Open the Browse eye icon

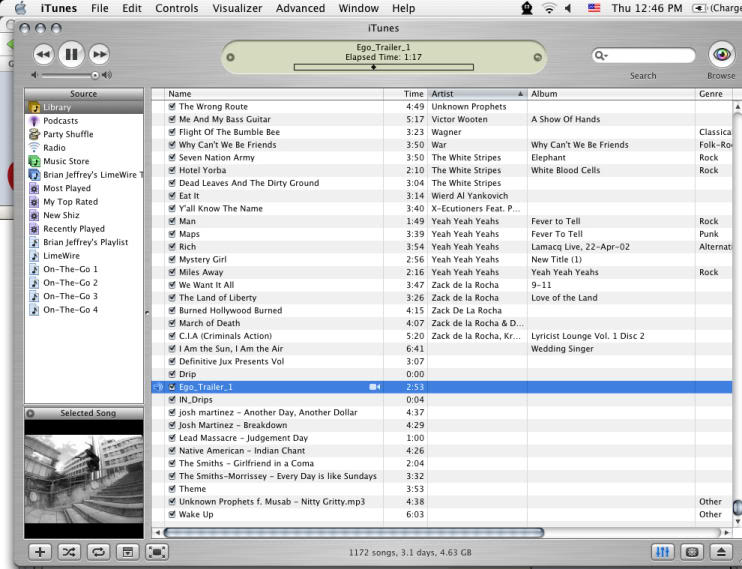(x=722, y=54)
